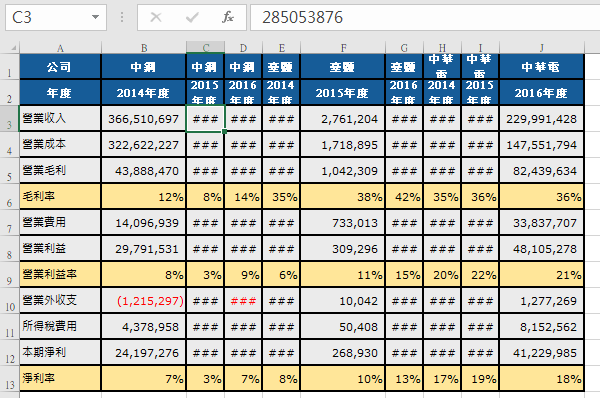Click the cell with value 733,013
Viewport: 600px width, 398px height.
coord(342,223)
